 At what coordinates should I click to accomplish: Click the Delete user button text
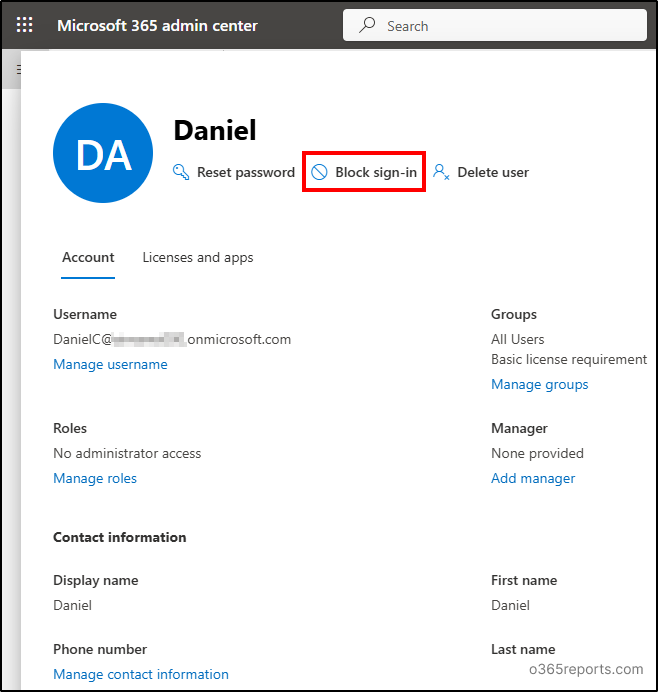pyautogui.click(x=493, y=172)
